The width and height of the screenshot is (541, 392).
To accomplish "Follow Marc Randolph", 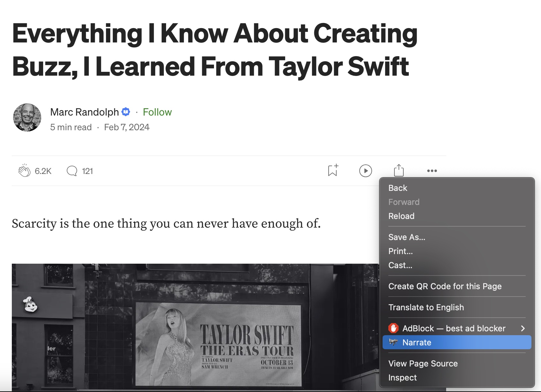I will pos(157,112).
